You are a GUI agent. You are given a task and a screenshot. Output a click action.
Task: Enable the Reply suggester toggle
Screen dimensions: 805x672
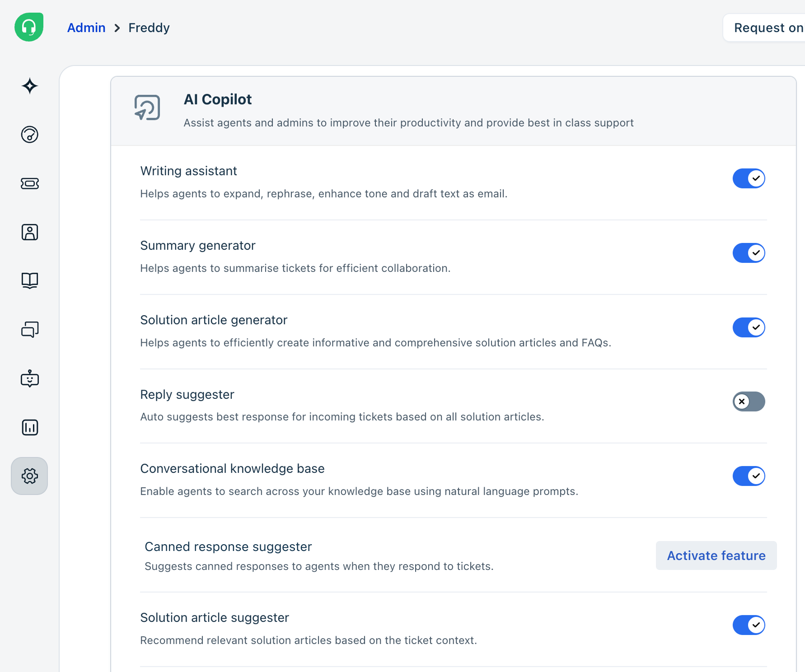pos(749,401)
